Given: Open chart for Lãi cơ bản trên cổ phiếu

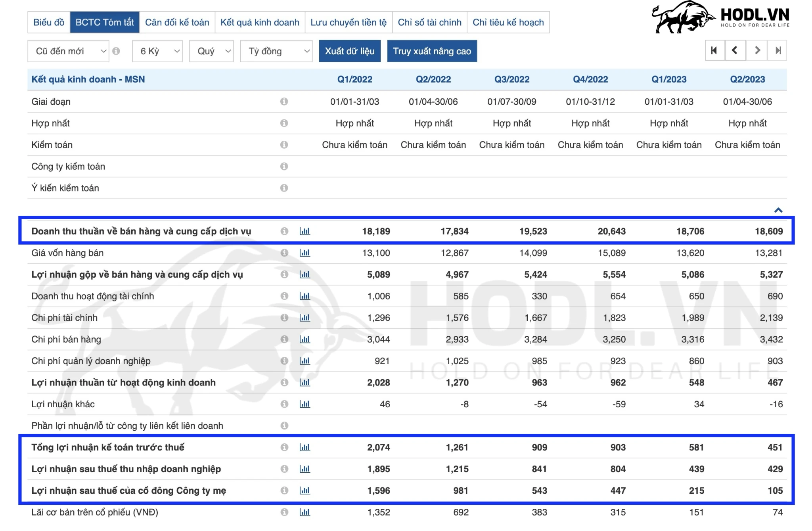Looking at the screenshot, I should pos(304,512).
